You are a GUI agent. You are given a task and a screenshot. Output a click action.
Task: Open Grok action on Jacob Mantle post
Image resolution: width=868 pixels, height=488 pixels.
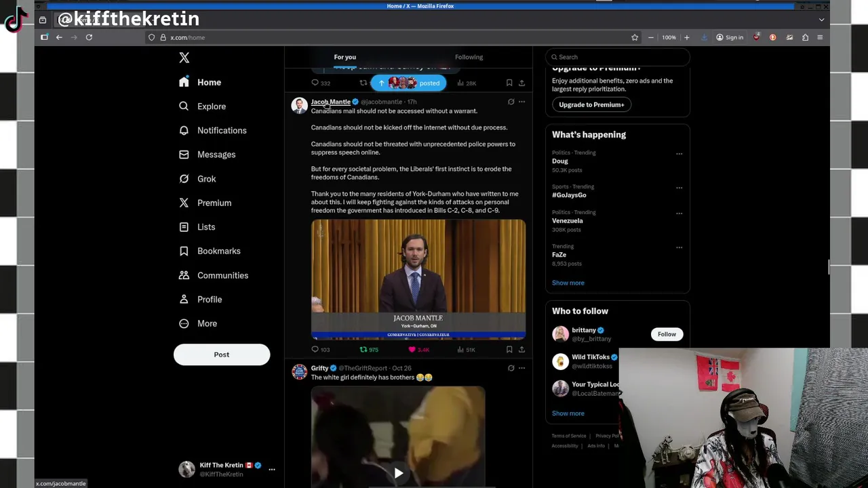[511, 102]
